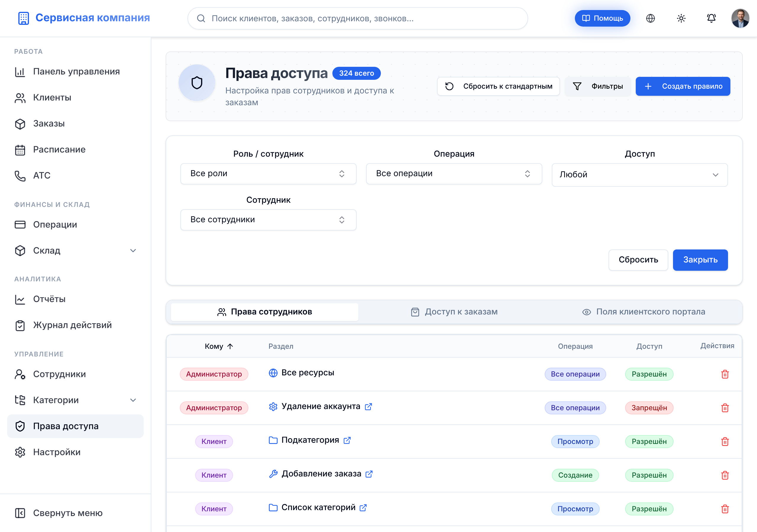Image resolution: width=757 pixels, height=532 pixels.
Task: Switch to Поля клиентского портала tab
Action: tap(643, 312)
